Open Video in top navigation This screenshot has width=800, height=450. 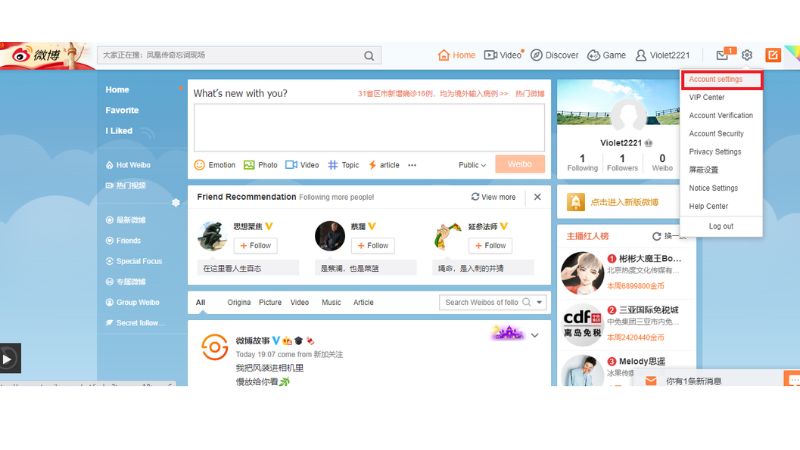click(503, 55)
